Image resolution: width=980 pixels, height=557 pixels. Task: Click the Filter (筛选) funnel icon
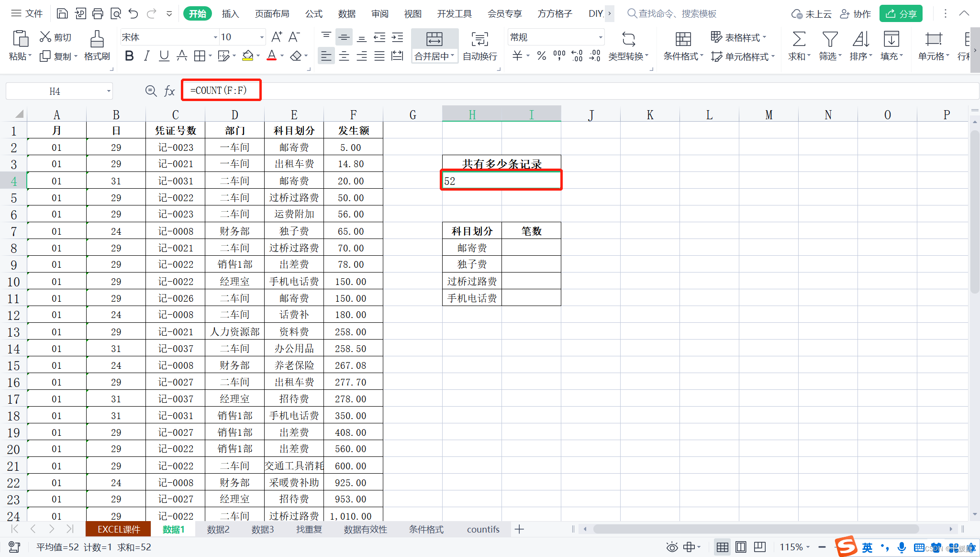830,39
